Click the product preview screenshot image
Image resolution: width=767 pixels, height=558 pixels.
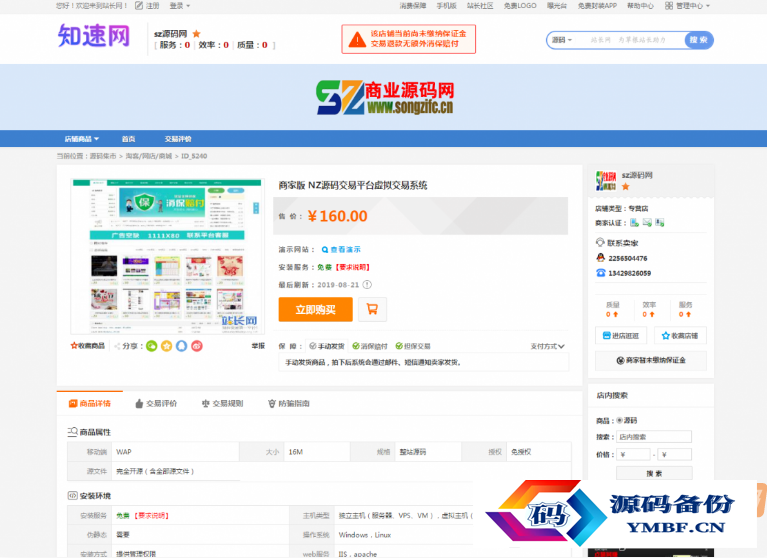point(167,256)
